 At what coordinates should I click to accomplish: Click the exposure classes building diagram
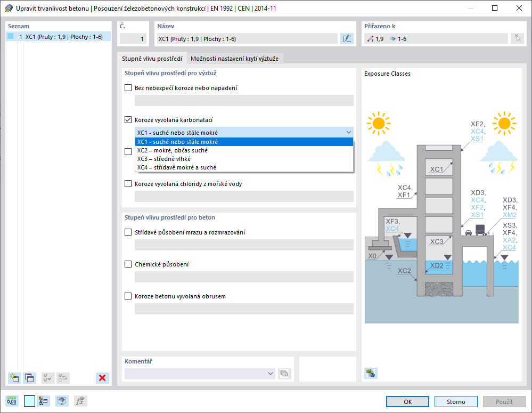pos(441,217)
